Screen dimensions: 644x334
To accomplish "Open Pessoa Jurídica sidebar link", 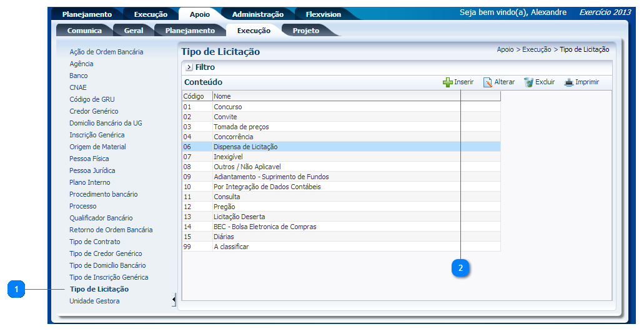I will 92,170.
